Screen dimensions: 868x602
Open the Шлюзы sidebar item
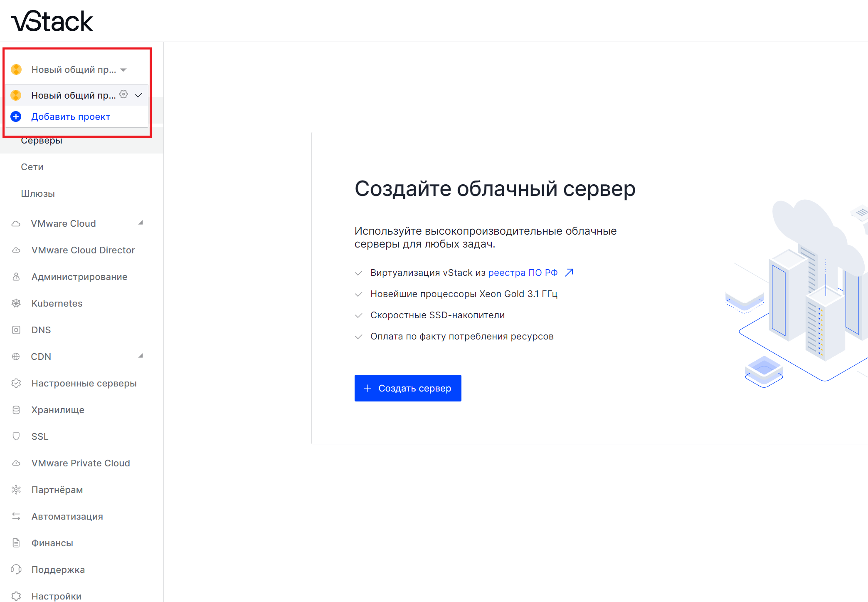point(38,193)
